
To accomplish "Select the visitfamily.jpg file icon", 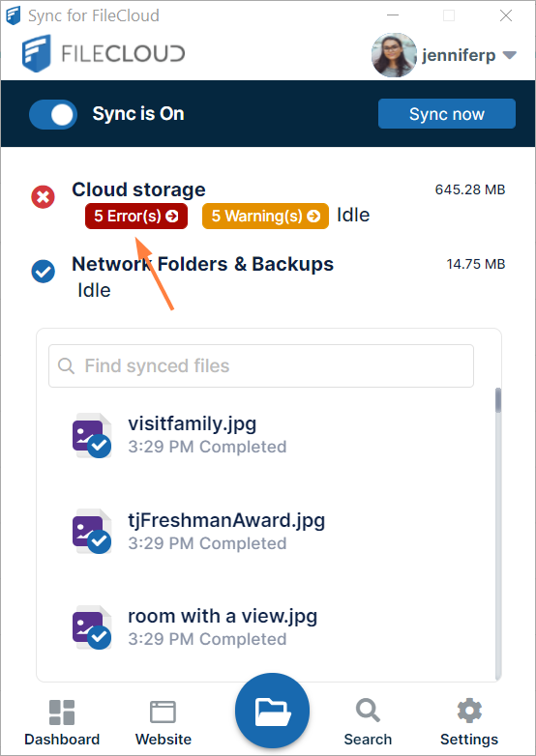I will click(92, 435).
